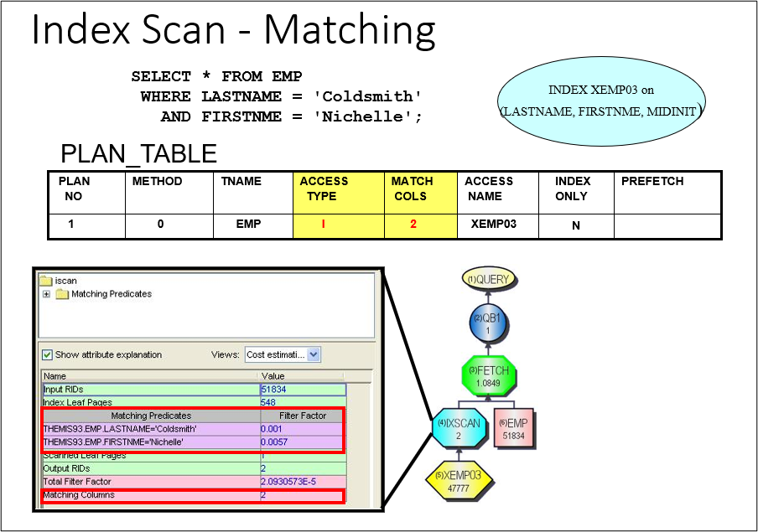This screenshot has height=532, width=758.
Task: Click the Views combo box arrow button
Action: (314, 354)
